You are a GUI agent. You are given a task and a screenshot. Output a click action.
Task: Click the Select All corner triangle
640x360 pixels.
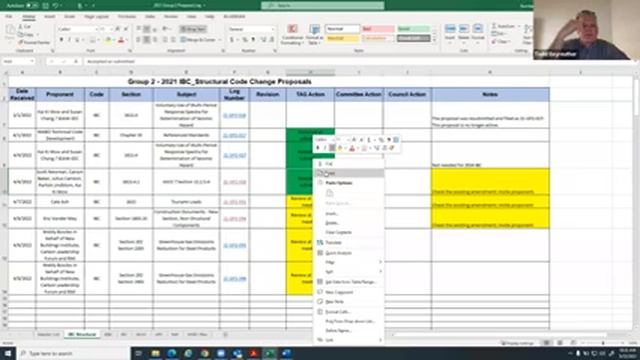click(x=5, y=73)
